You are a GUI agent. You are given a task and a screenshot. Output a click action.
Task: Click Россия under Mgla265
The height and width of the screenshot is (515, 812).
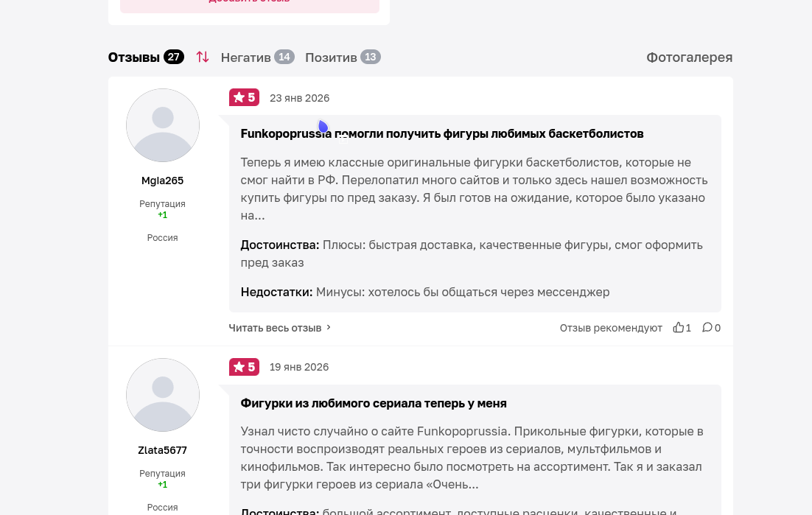(163, 237)
